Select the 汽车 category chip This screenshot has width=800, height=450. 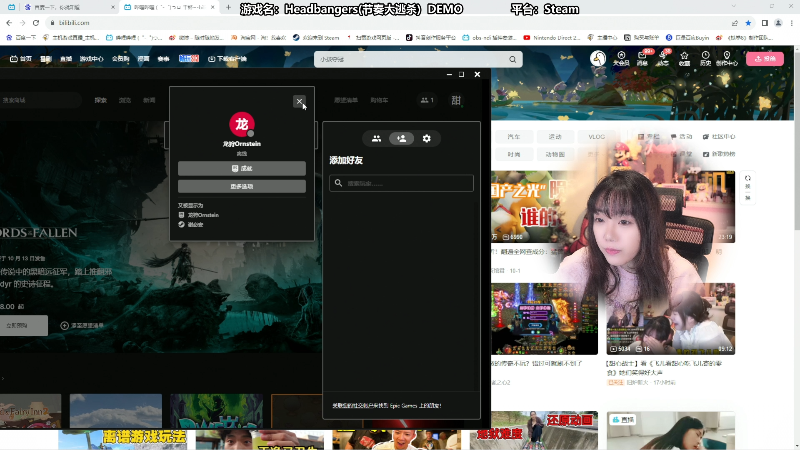click(514, 137)
